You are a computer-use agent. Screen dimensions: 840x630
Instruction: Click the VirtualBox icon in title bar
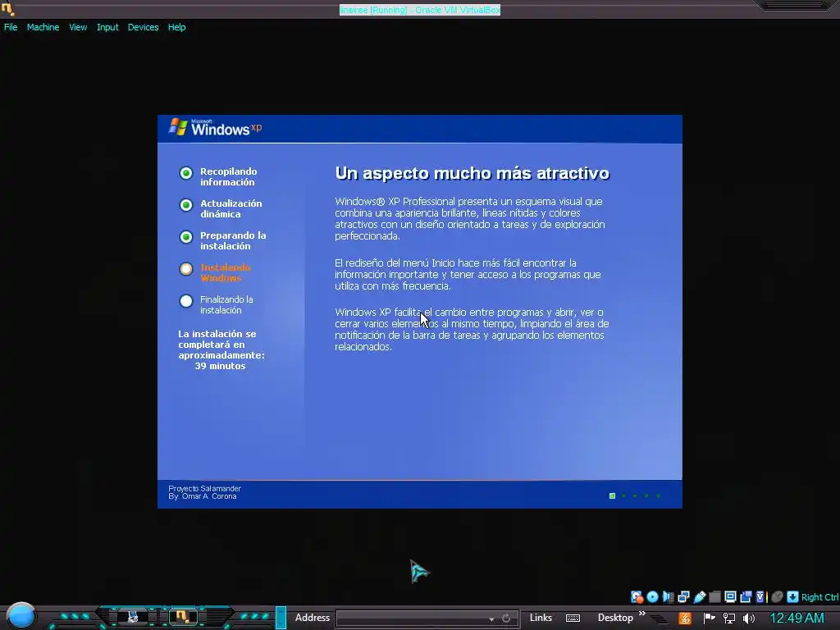[7, 8]
